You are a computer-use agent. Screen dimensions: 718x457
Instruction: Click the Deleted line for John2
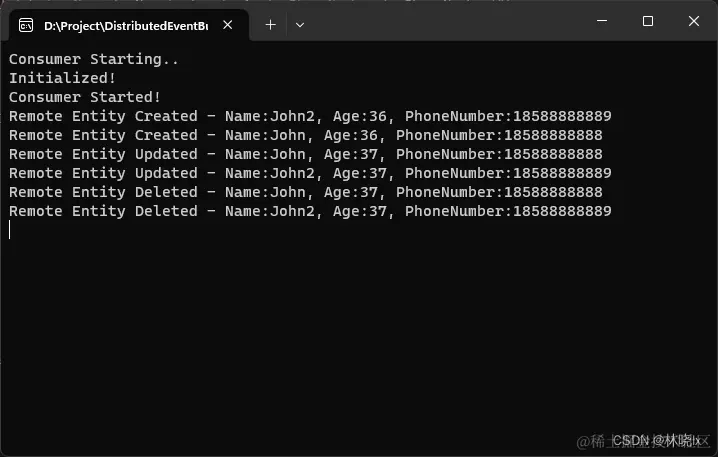coord(310,212)
